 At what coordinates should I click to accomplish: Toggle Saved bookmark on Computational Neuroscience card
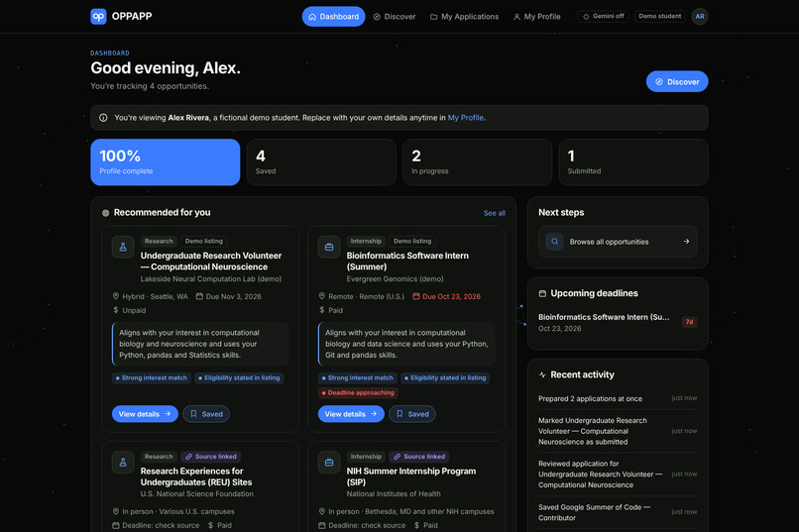coord(206,414)
